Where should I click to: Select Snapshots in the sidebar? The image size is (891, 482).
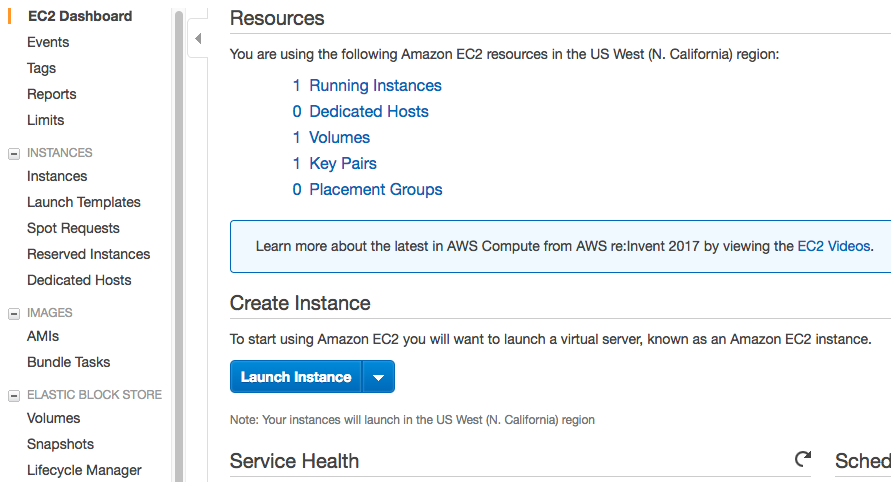coord(60,444)
